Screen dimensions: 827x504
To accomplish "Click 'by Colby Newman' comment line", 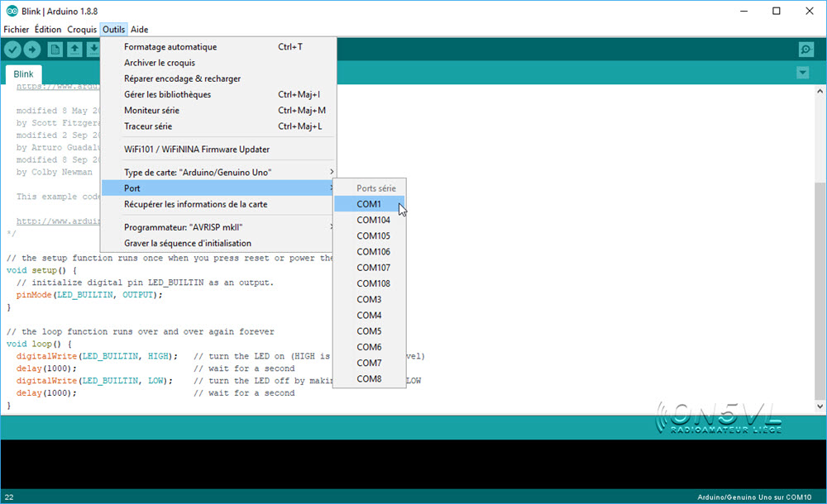I will 54,172.
